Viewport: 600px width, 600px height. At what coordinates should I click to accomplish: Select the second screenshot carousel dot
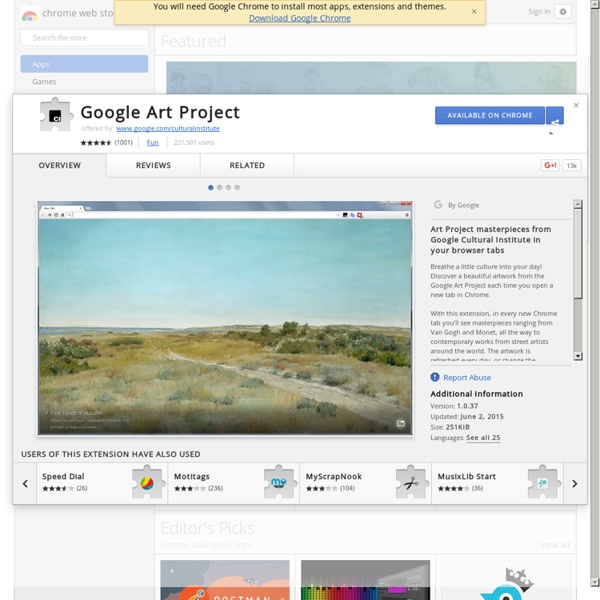219,188
